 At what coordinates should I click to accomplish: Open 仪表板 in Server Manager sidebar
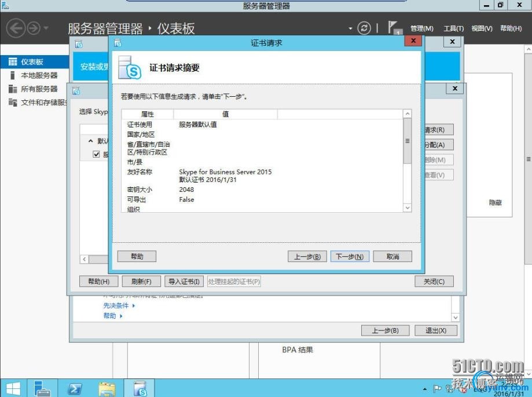[35, 62]
